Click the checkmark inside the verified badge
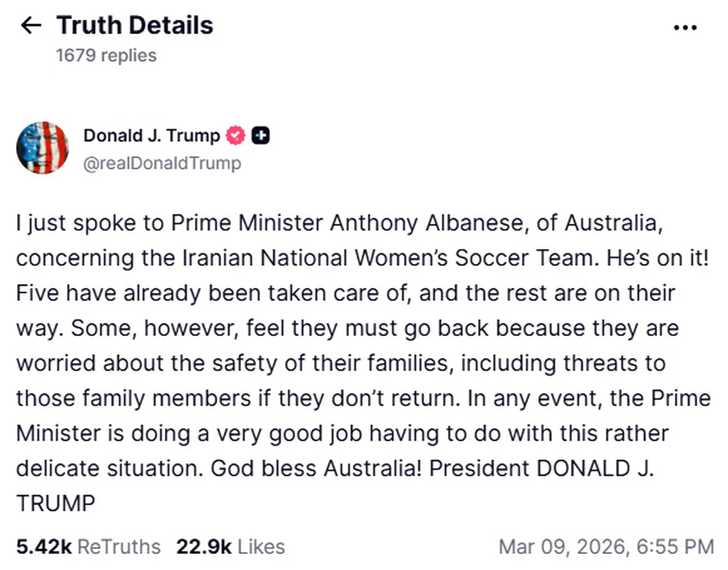728x570 pixels. (x=235, y=135)
